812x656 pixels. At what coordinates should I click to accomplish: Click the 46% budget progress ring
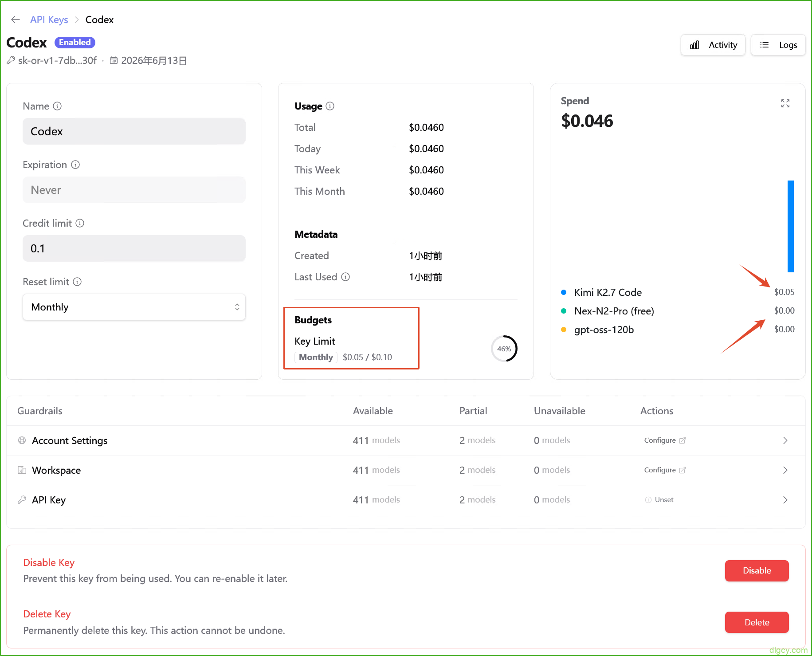click(x=504, y=349)
